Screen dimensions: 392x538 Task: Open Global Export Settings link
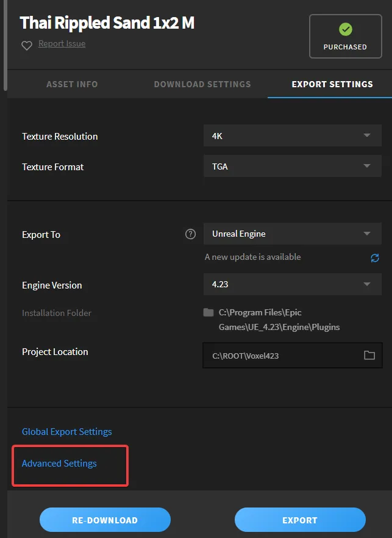(67, 432)
